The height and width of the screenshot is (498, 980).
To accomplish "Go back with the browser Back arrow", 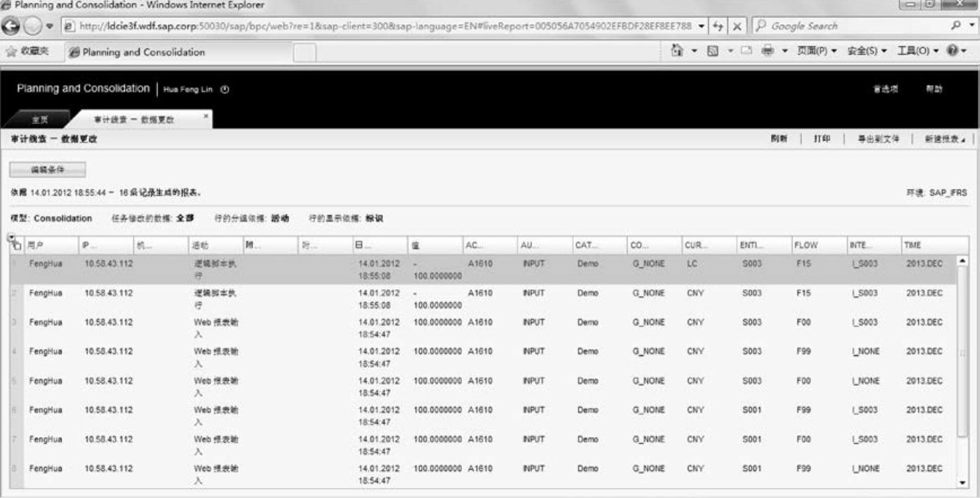I will (x=10, y=26).
